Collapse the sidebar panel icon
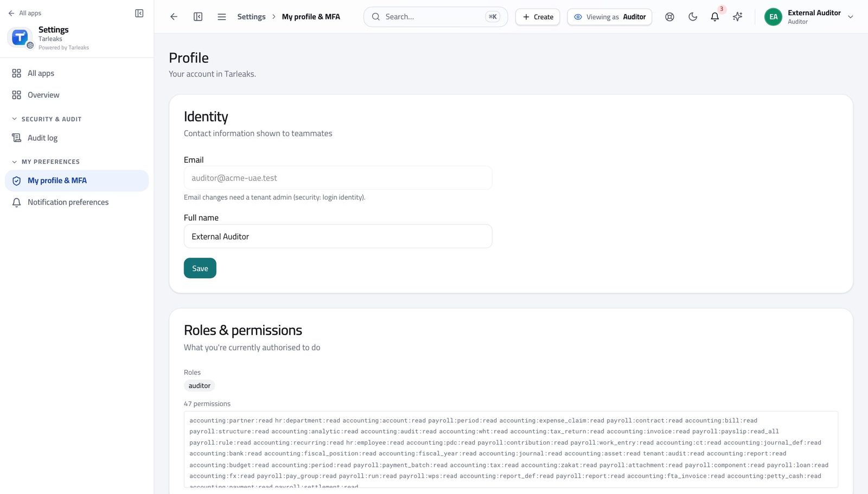This screenshot has height=494, width=868. [139, 13]
